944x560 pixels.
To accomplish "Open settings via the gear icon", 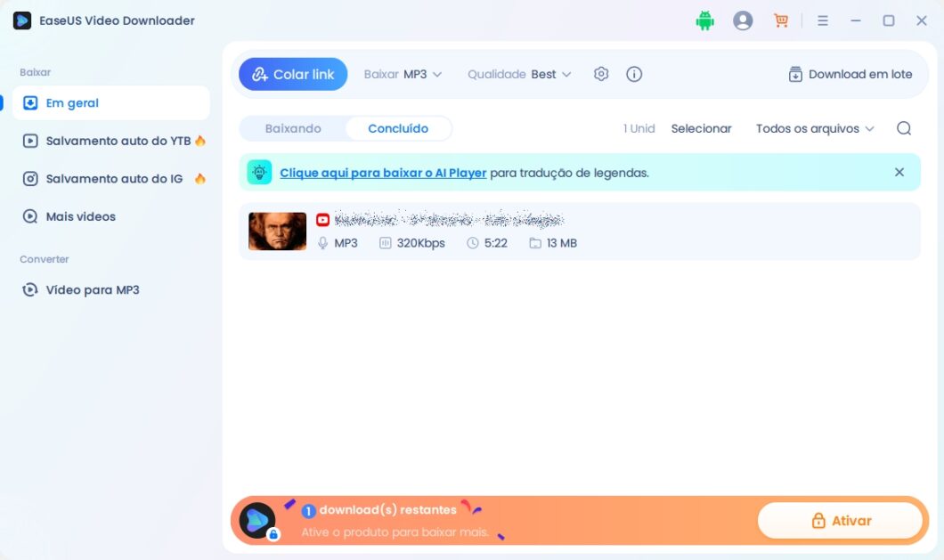I will point(601,74).
